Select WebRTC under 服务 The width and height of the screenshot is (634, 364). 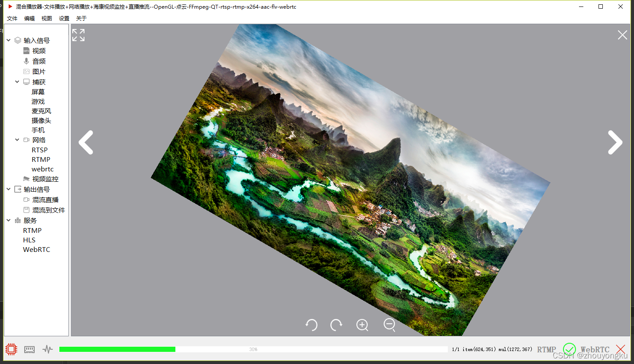pos(36,249)
